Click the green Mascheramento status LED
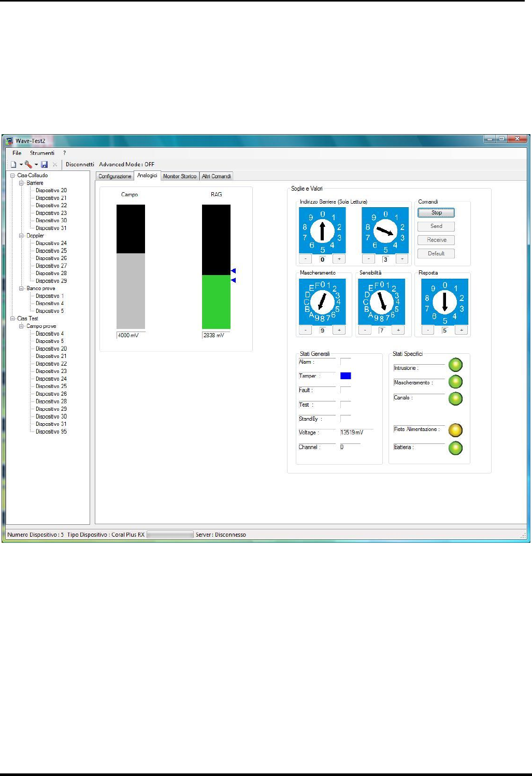532x776 pixels. 455,382
